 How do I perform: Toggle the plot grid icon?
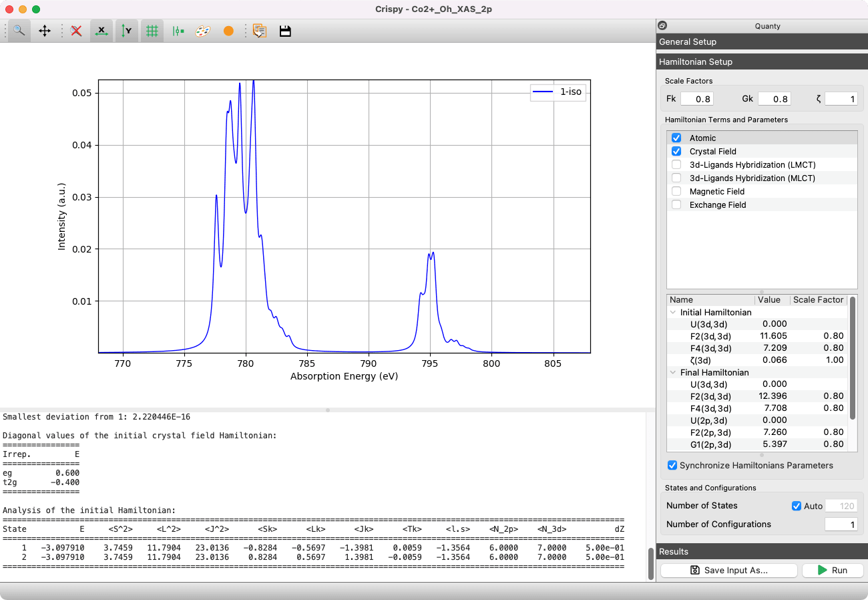pos(152,31)
